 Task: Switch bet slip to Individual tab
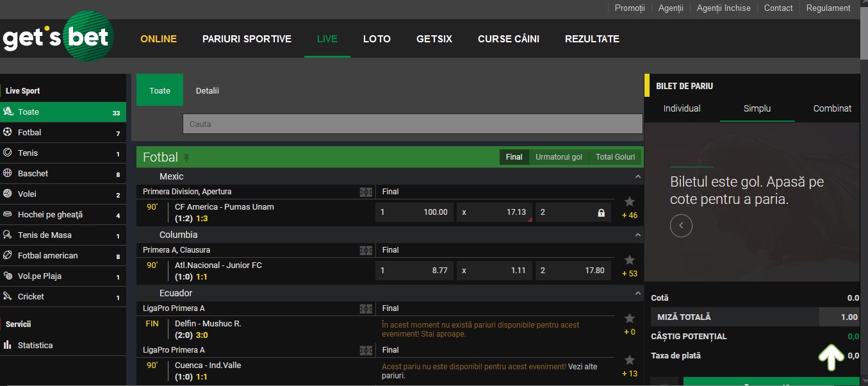(682, 108)
